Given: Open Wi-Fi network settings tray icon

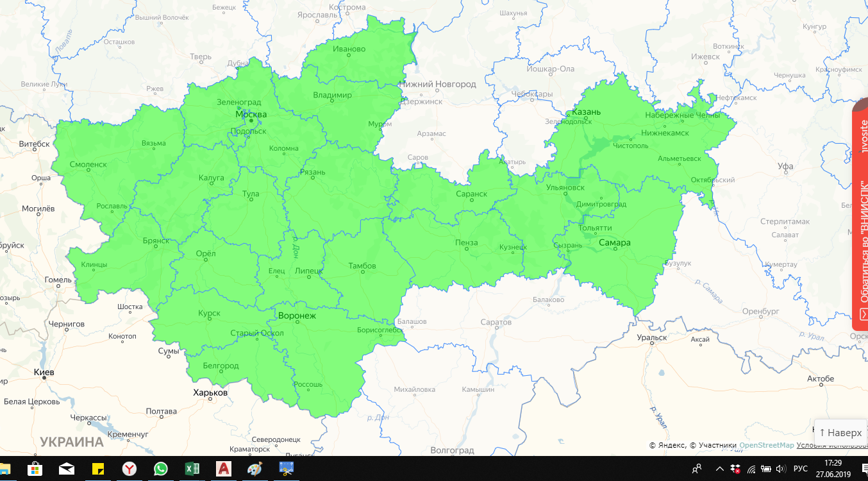Looking at the screenshot, I should tap(751, 469).
